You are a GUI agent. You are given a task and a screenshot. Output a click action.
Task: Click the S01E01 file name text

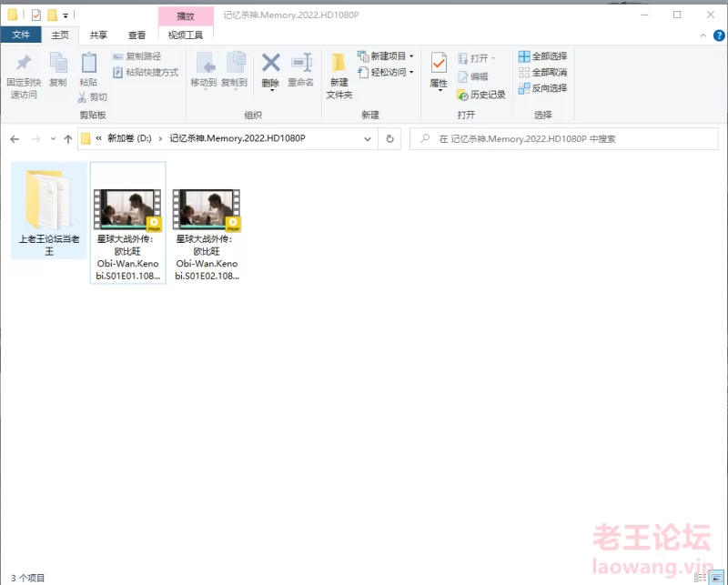(x=128, y=257)
